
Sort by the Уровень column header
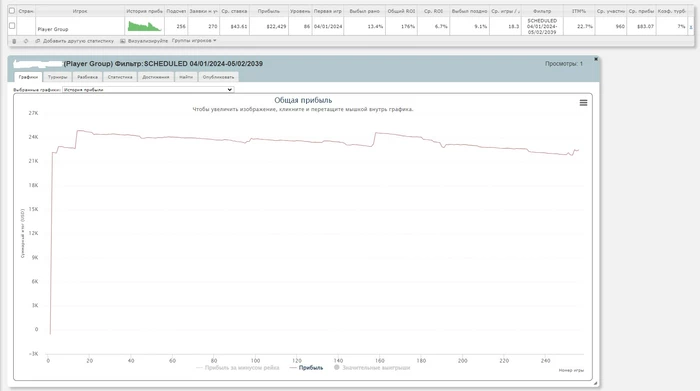tap(300, 11)
